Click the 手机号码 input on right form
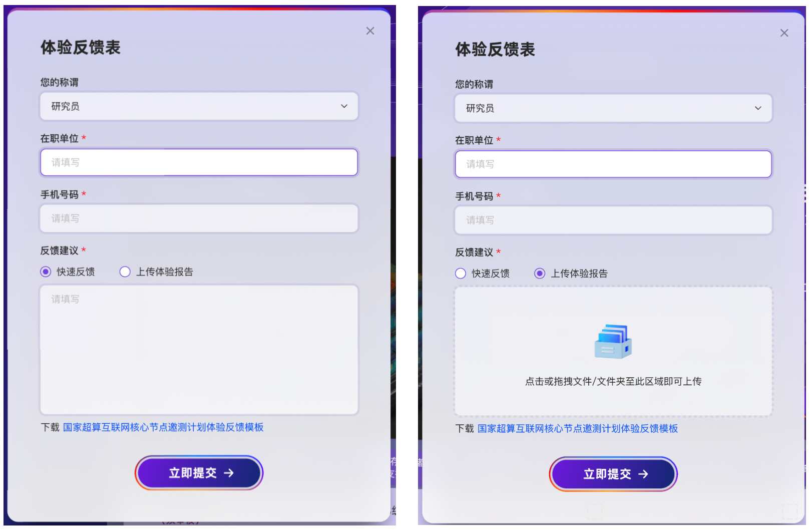This screenshot has height=530, width=812. pos(613,220)
